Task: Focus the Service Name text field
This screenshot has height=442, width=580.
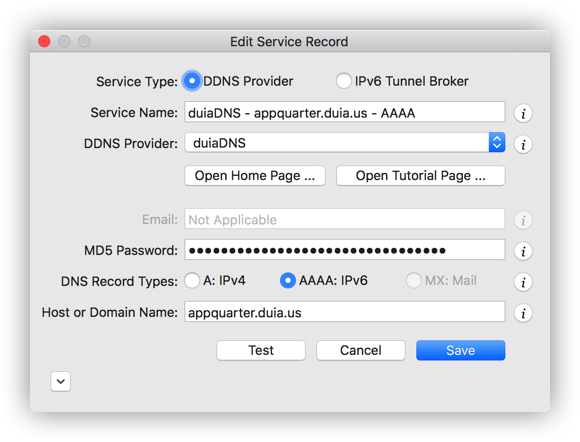Action: 345,112
